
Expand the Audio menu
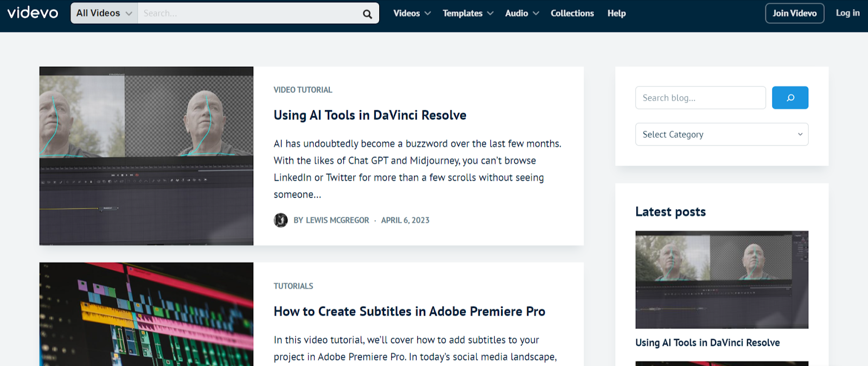tap(522, 13)
